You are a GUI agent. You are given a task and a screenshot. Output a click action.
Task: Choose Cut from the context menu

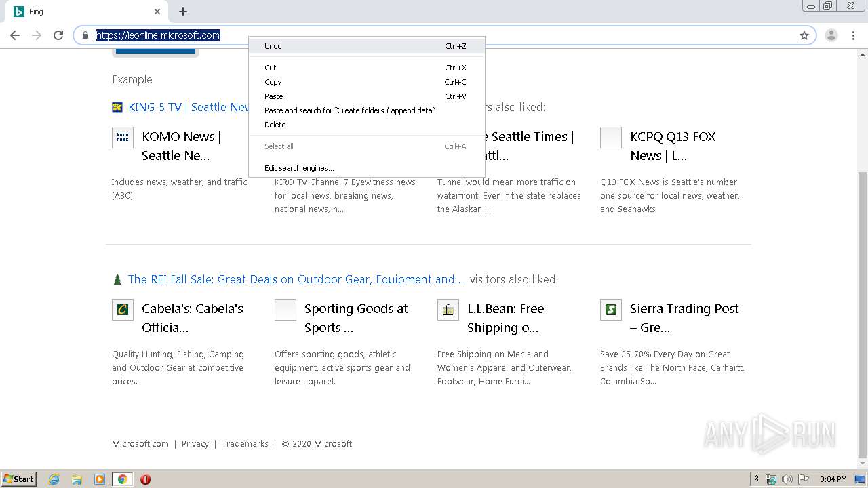click(x=367, y=68)
